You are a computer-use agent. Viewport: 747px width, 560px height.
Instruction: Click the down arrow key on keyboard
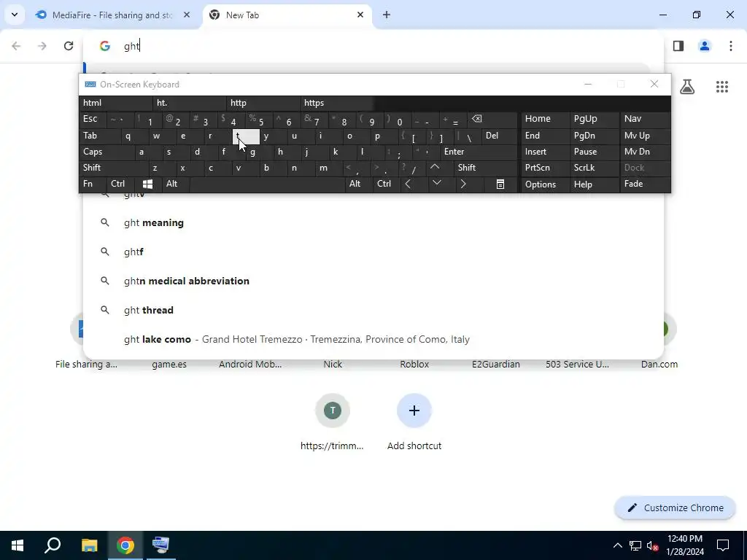click(x=436, y=184)
